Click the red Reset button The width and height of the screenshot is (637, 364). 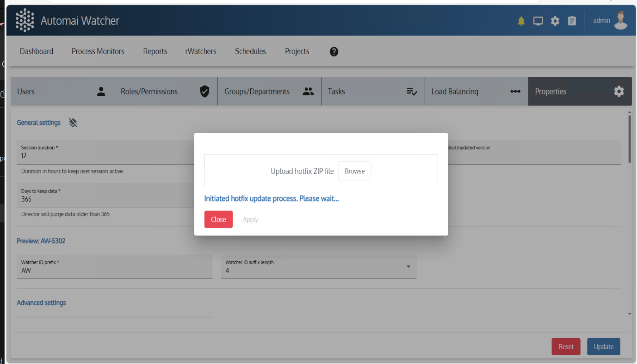tap(566, 346)
